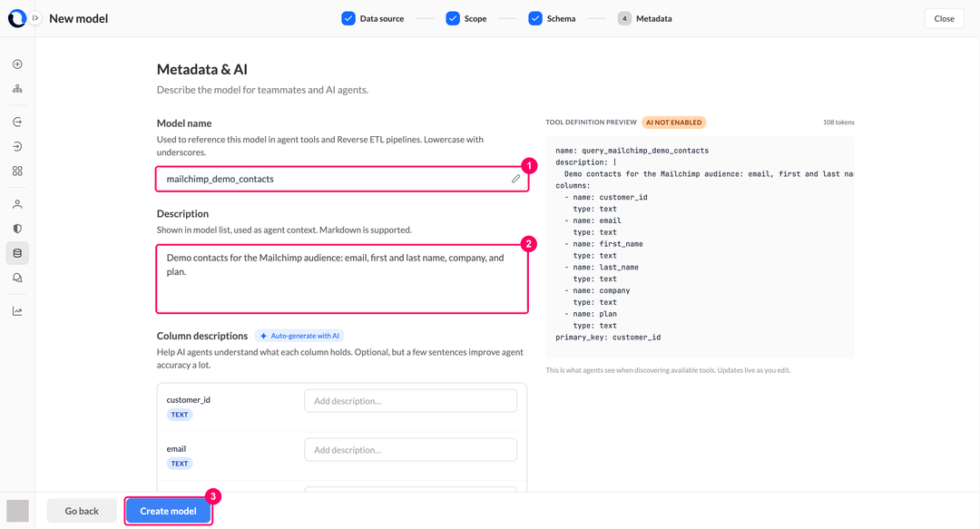Image resolution: width=980 pixels, height=529 pixels.
Task: Click the customer_id column name
Action: [x=188, y=399]
